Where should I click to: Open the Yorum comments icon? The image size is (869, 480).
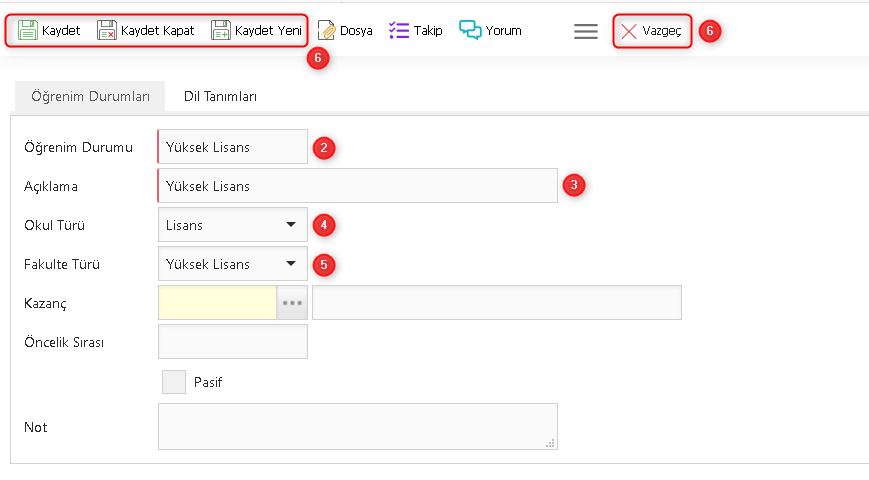tap(470, 30)
